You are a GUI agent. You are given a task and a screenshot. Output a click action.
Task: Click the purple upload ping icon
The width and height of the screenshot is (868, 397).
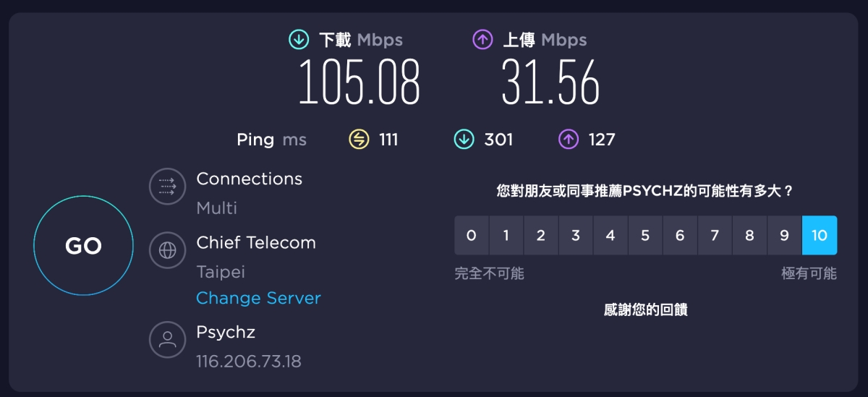(569, 139)
